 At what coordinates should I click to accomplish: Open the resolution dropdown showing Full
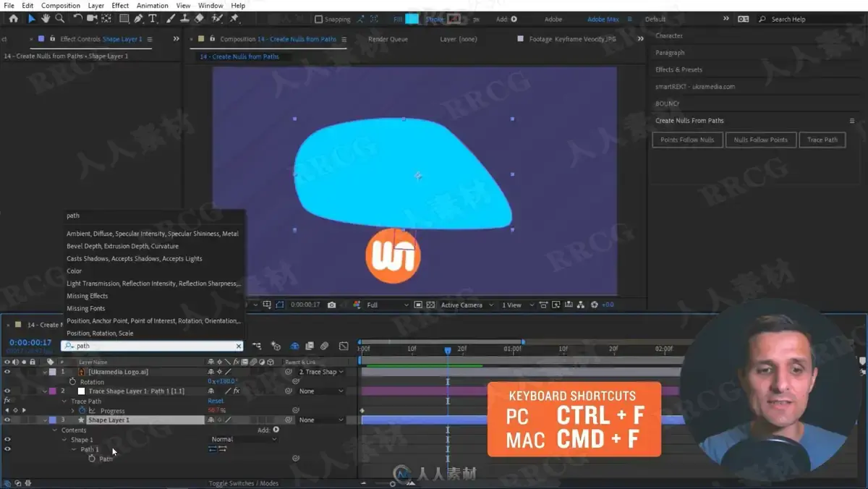(x=387, y=305)
